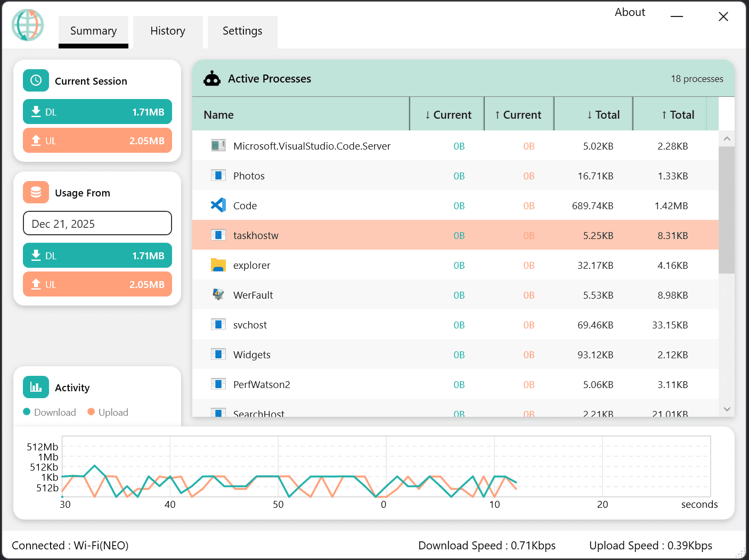The image size is (749, 560).
Task: Open the Usage From date picker
Action: (97, 223)
